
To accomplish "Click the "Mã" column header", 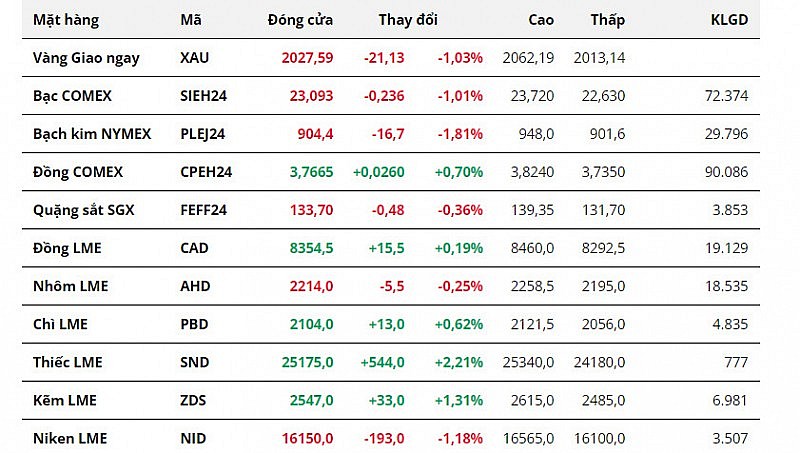I will pyautogui.click(x=190, y=20).
